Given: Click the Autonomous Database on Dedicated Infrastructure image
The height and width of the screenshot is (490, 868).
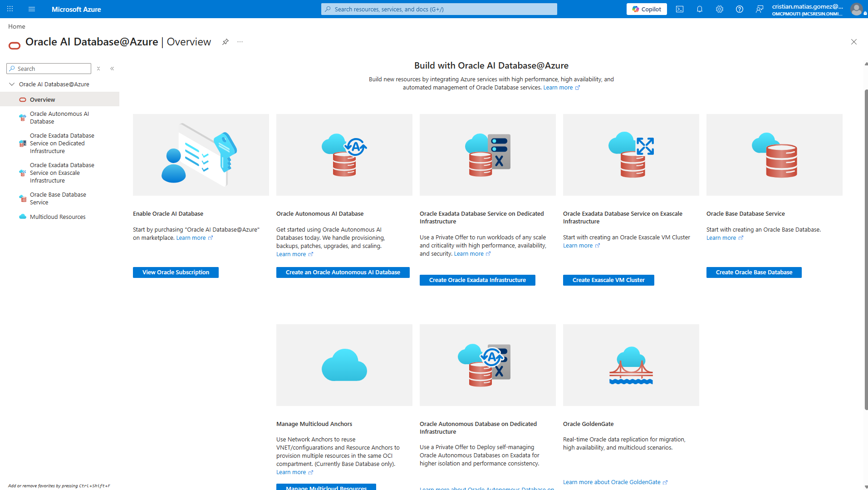Looking at the screenshot, I should [488, 365].
